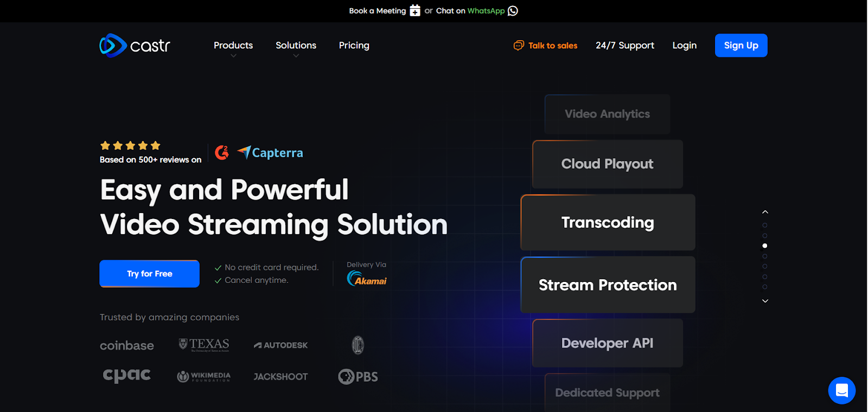
Task: Open the G2 reviews logo
Action: tap(222, 153)
